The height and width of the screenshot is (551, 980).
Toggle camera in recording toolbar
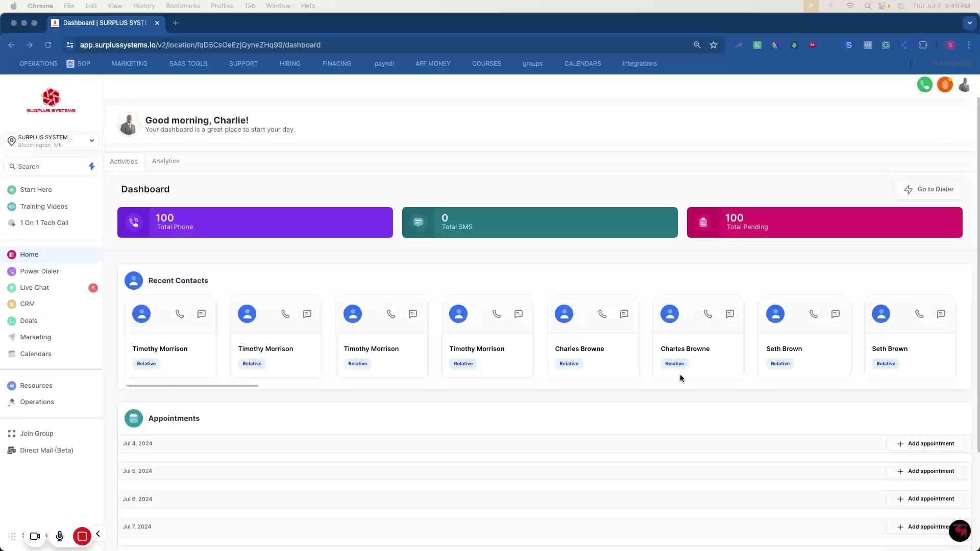[x=35, y=536]
